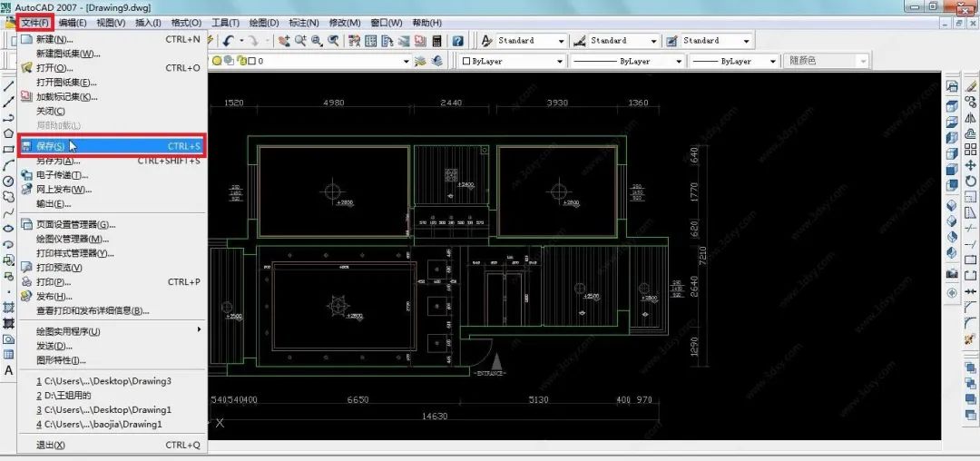Select the Hatch tool
The width and height of the screenshot is (980, 461).
(x=9, y=308)
